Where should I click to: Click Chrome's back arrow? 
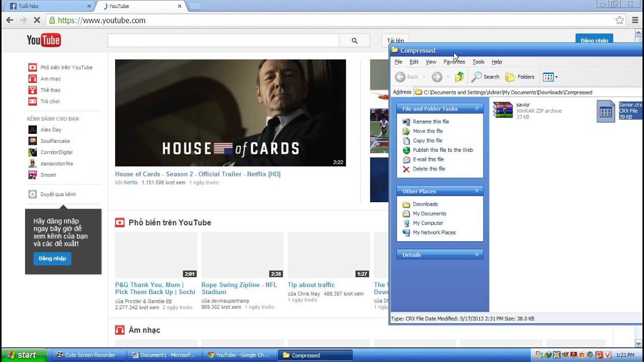coord(10,20)
